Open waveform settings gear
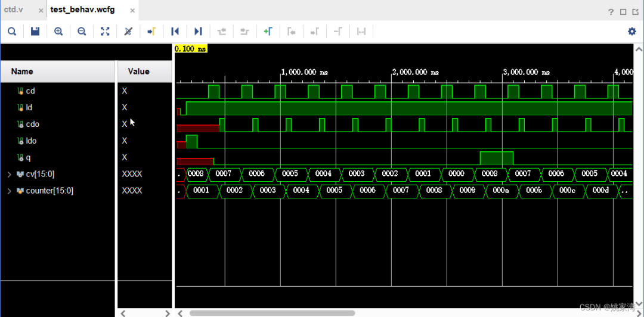 click(631, 32)
